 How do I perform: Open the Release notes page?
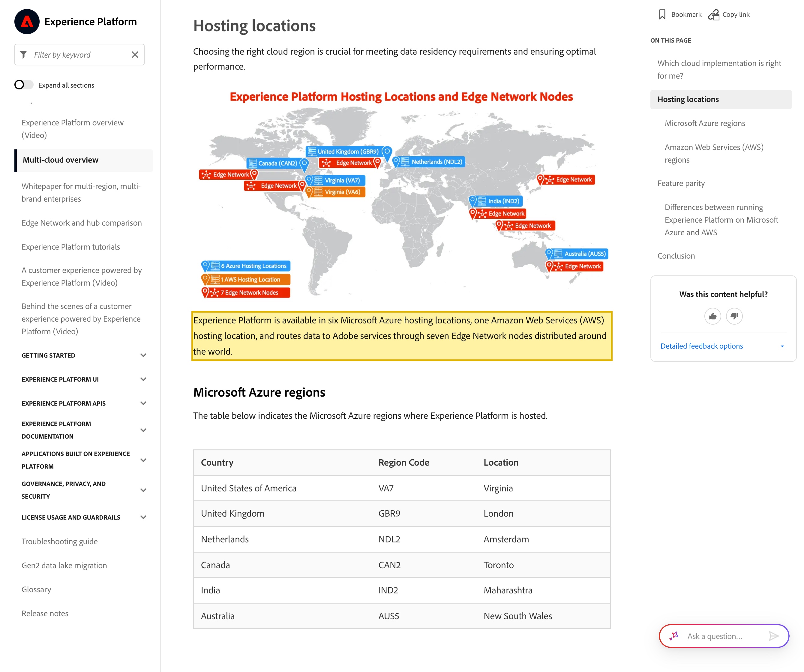(x=45, y=613)
